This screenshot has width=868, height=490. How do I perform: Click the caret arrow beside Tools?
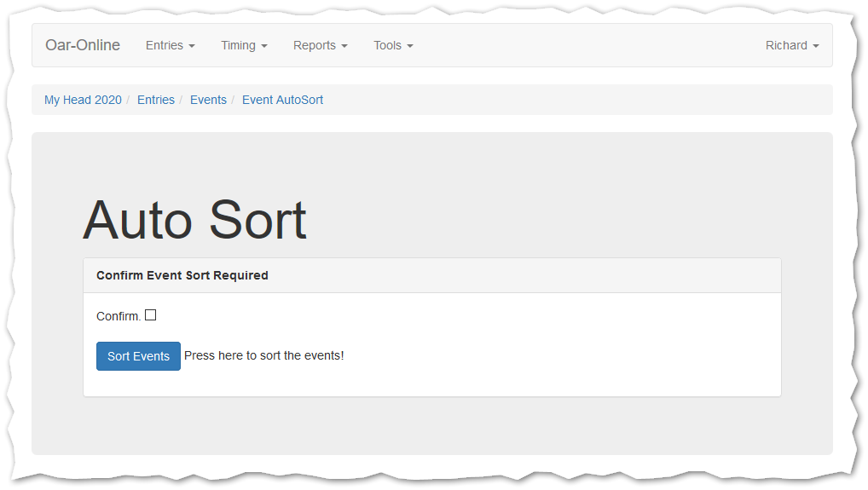(x=410, y=46)
